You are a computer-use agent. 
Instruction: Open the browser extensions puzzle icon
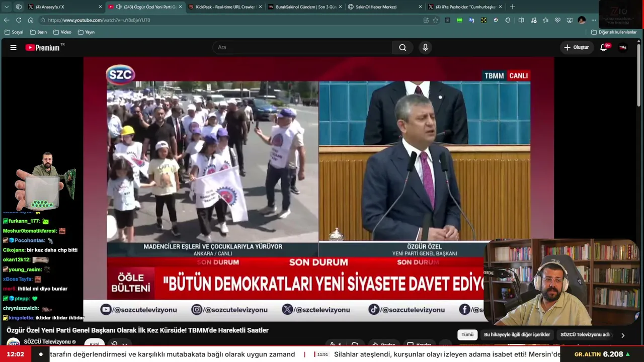click(508, 20)
